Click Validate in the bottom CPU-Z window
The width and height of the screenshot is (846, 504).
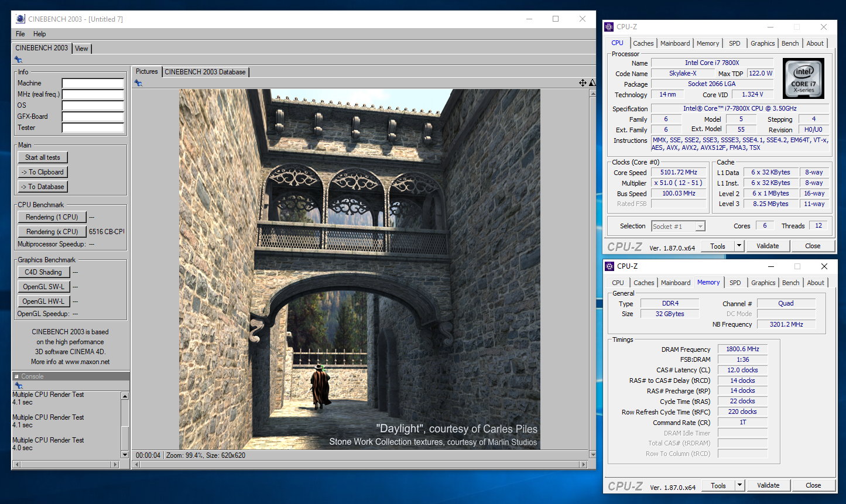(x=768, y=485)
